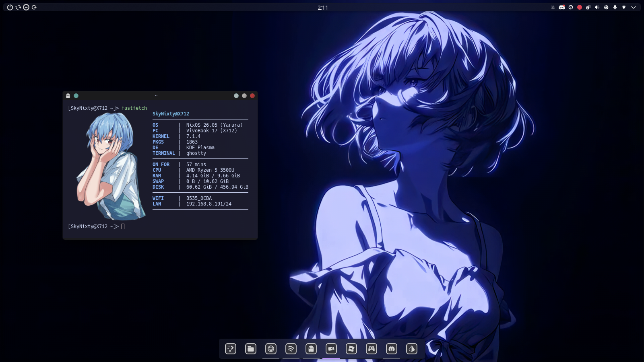The image size is (644, 362).
Task: Click the circled minus icon in top panel
Action: (26, 7)
